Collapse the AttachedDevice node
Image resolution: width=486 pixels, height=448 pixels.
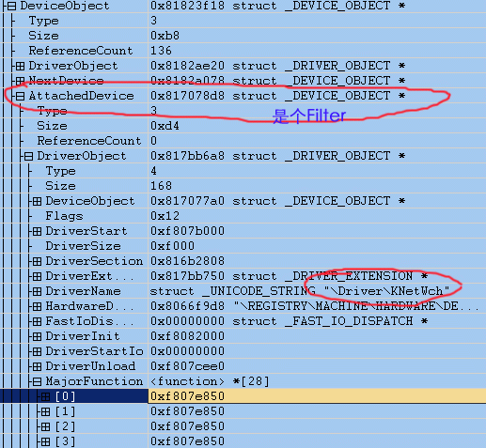pos(20,96)
